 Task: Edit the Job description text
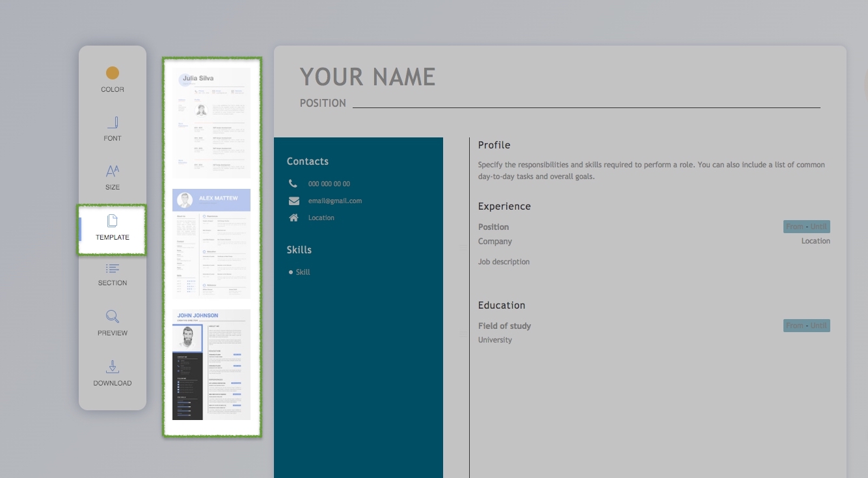click(504, 262)
